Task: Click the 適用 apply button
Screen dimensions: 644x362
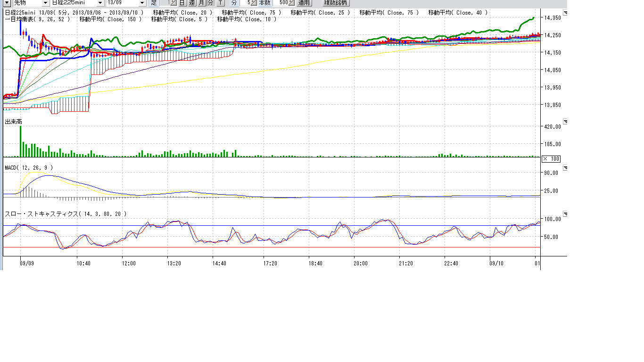Action: 304,3
